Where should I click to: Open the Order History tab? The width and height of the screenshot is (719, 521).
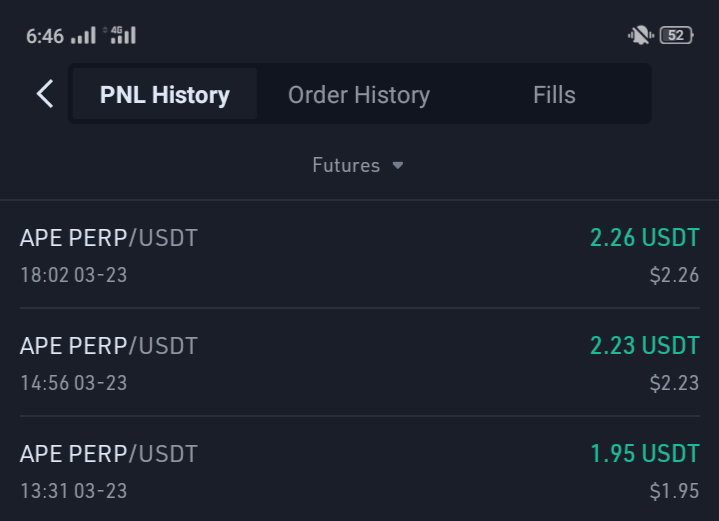pos(359,95)
